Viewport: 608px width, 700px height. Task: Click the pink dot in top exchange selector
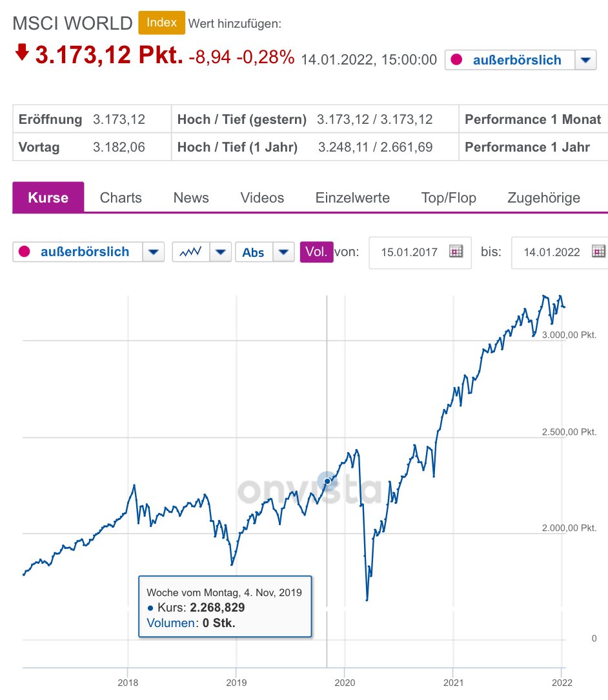[x=457, y=61]
